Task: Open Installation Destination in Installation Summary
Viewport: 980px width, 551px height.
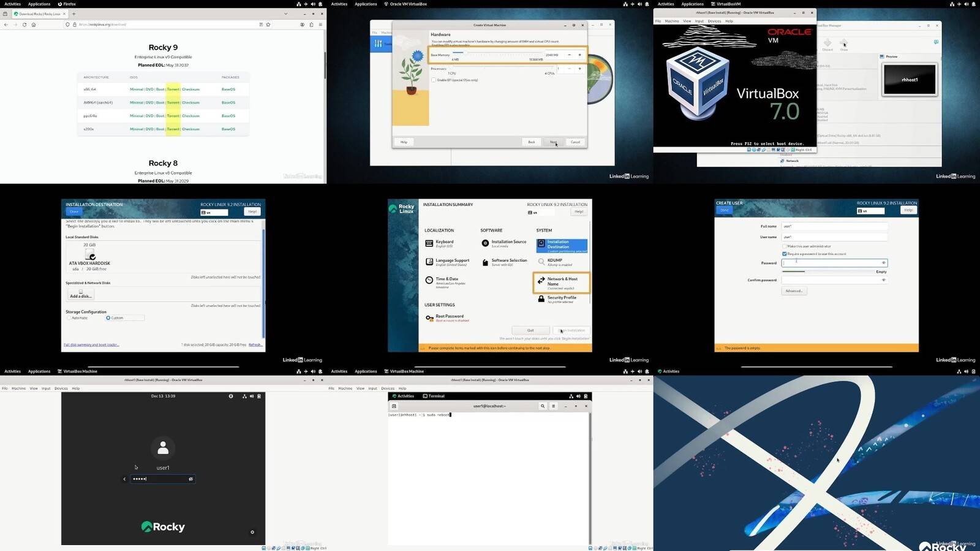Action: pyautogui.click(x=562, y=246)
